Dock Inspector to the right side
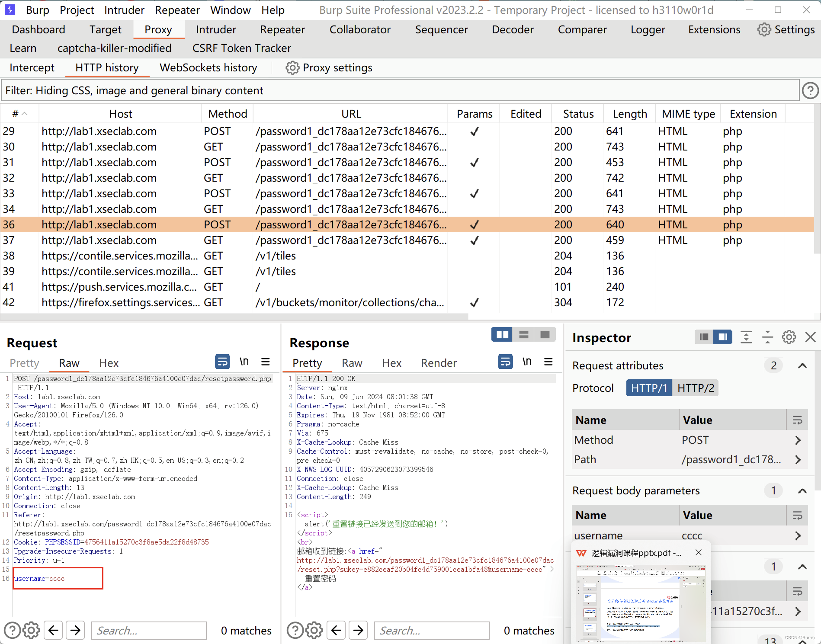The width and height of the screenshot is (821, 644). pyautogui.click(x=723, y=337)
